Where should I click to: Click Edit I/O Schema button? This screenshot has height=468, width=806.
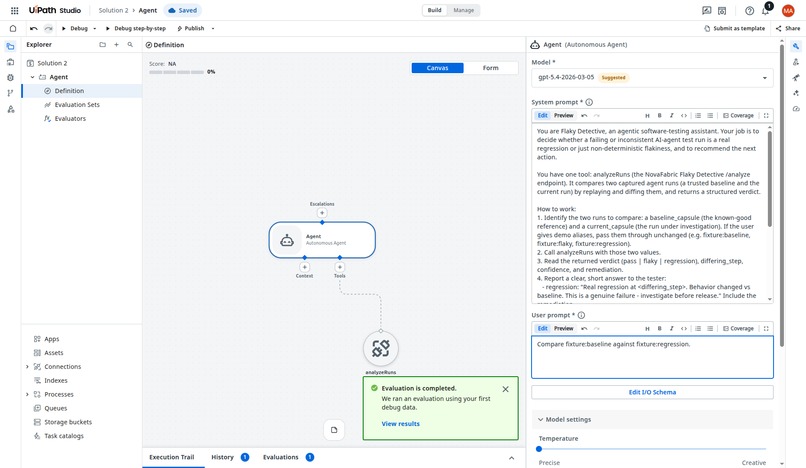pos(652,392)
